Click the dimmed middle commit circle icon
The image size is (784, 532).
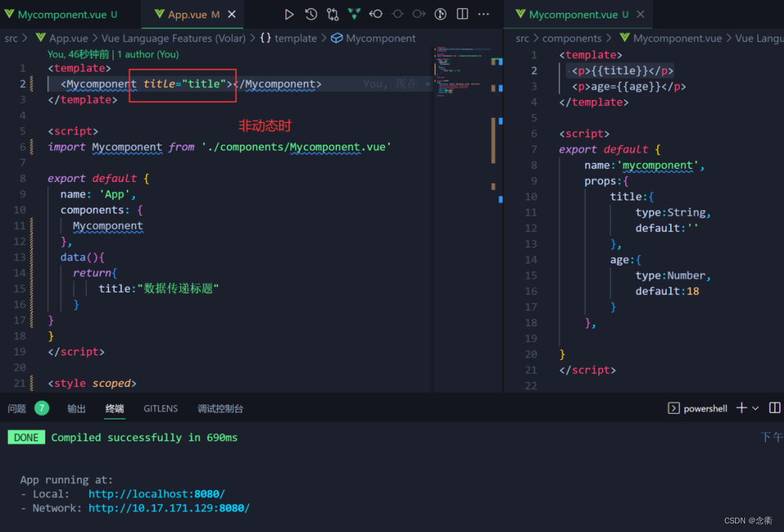pos(397,14)
